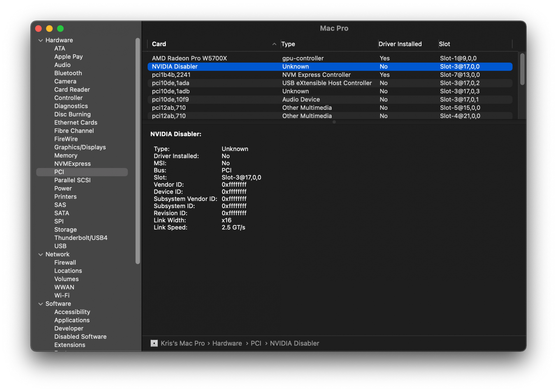
Task: Sort by Driver Installed column header
Action: (400, 44)
